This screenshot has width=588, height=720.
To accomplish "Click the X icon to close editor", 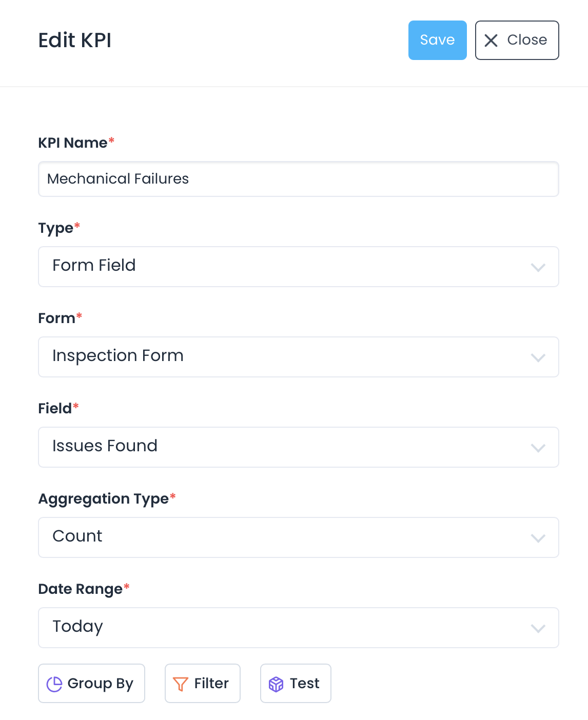I will (491, 41).
